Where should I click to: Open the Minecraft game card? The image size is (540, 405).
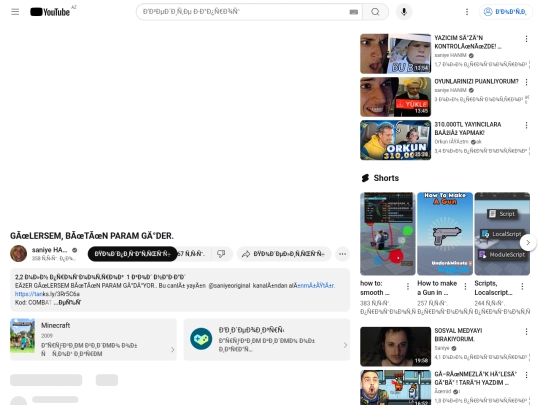[93, 340]
